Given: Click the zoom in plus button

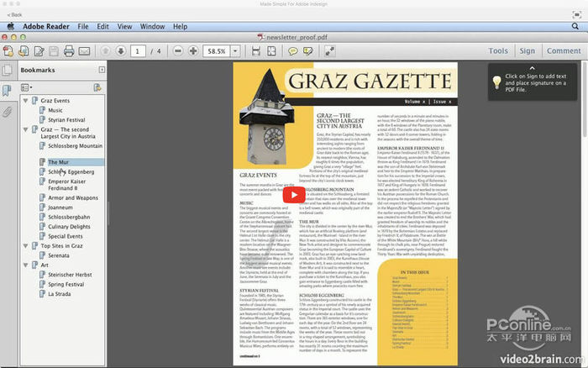Looking at the screenshot, I should coord(193,51).
